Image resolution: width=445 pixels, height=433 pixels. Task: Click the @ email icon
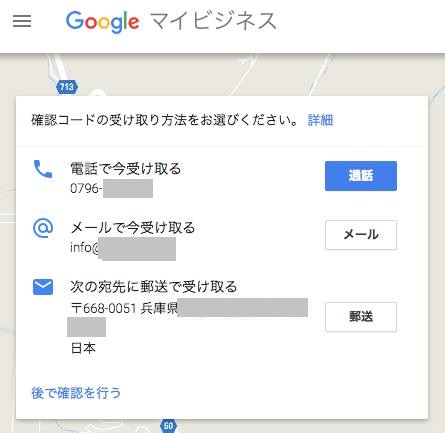point(43,228)
